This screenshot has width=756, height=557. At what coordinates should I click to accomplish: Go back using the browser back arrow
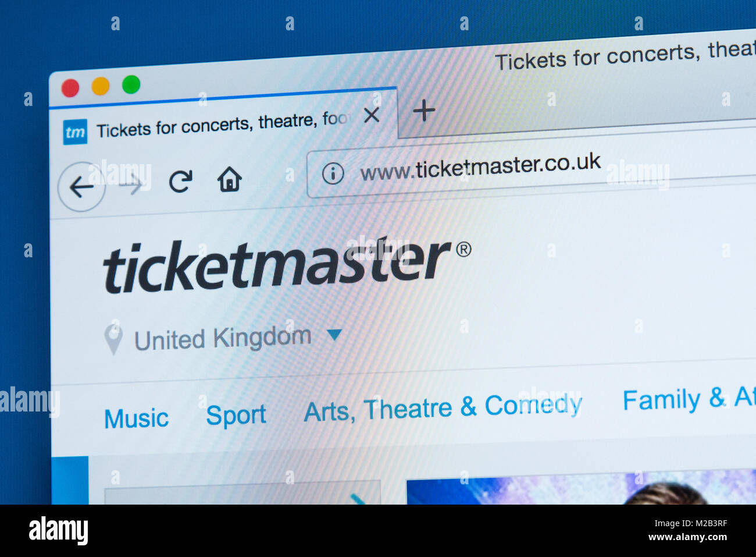[x=81, y=187]
